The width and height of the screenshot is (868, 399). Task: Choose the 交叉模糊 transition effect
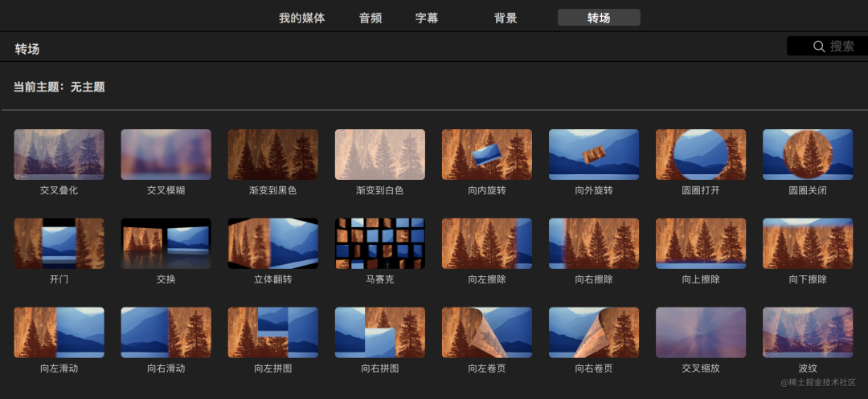point(166,154)
